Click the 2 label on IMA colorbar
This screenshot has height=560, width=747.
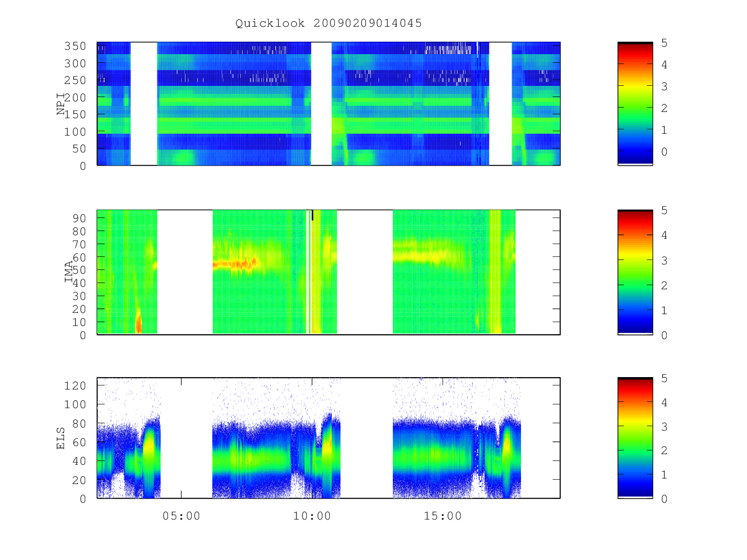point(665,285)
